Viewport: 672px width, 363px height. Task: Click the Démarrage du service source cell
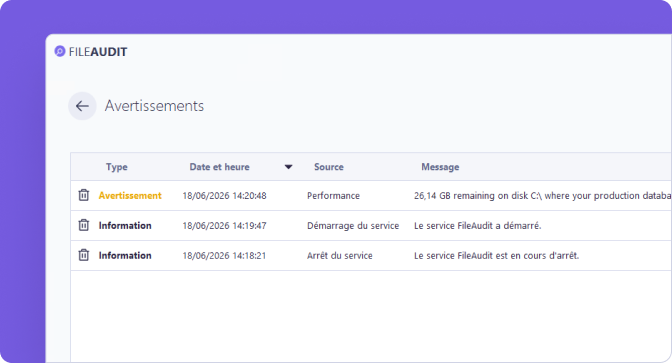coord(353,226)
